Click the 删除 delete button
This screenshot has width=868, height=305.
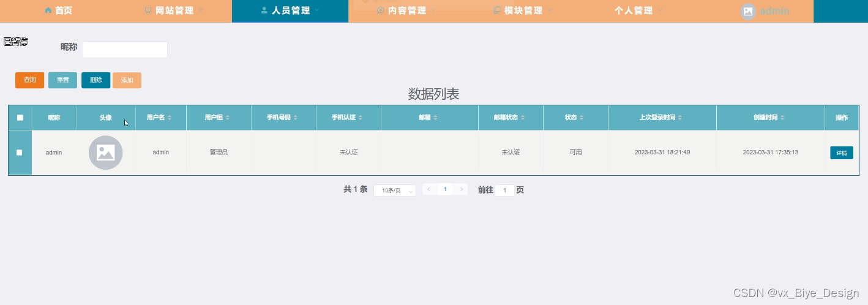point(95,80)
